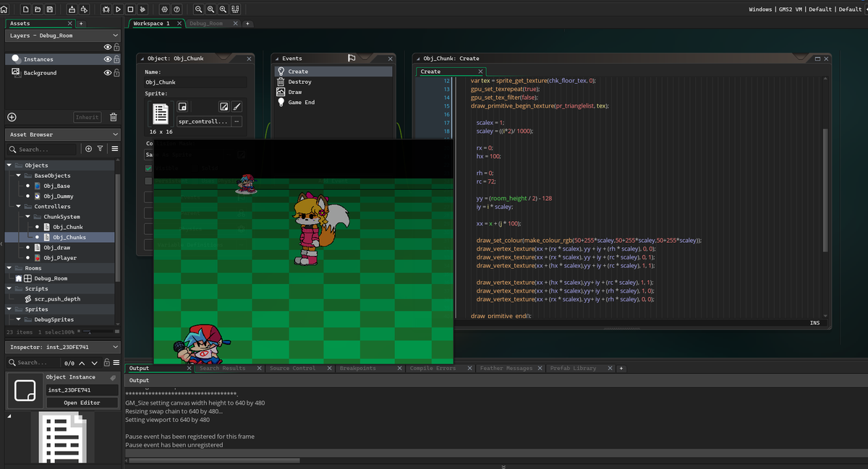
Task: Open the Compile Errors tab
Action: pos(433,369)
